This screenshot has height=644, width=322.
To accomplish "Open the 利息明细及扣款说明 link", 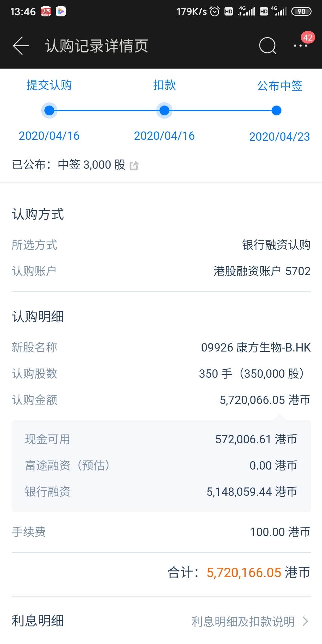I will click(x=243, y=622).
